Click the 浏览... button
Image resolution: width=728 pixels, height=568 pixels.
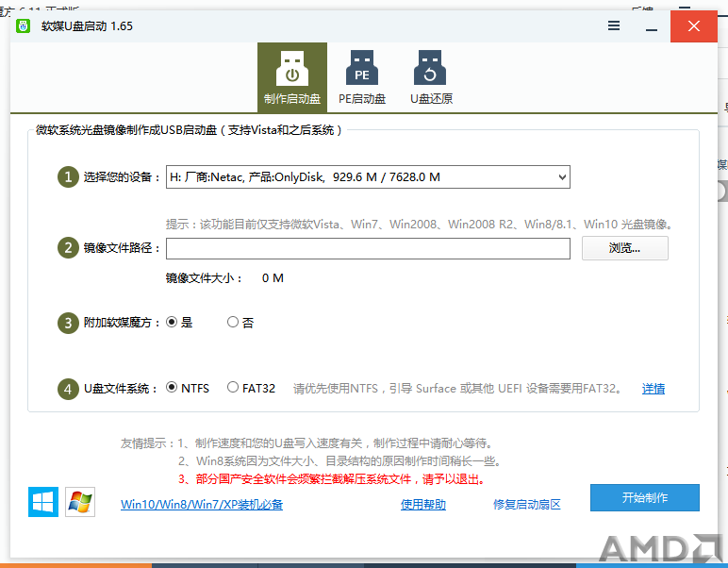625,248
